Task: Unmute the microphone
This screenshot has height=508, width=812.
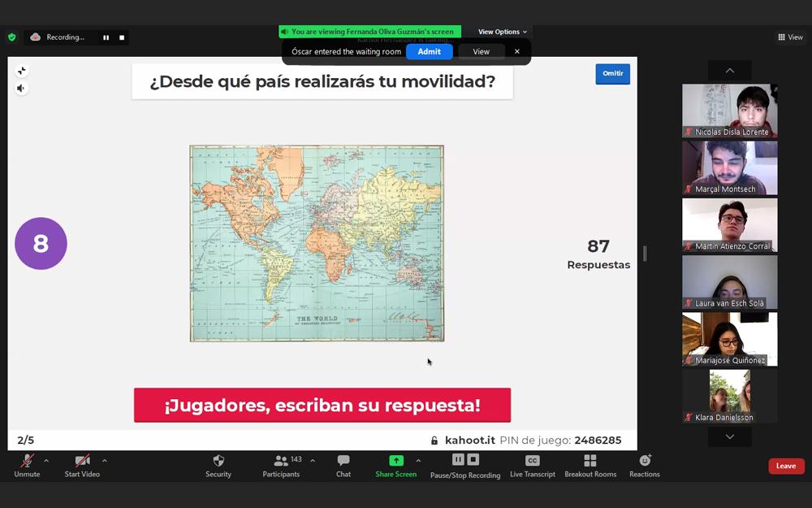Action: (x=27, y=466)
